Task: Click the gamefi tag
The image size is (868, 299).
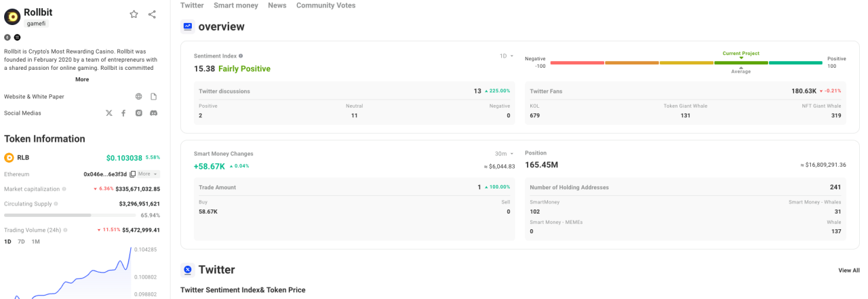Action: pyautogui.click(x=36, y=24)
